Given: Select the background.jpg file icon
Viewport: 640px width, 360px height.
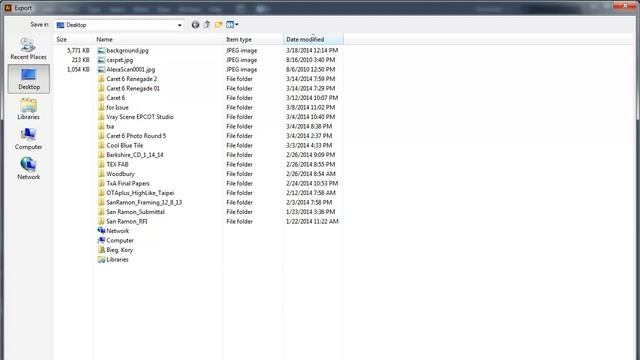Looking at the screenshot, I should tap(101, 51).
